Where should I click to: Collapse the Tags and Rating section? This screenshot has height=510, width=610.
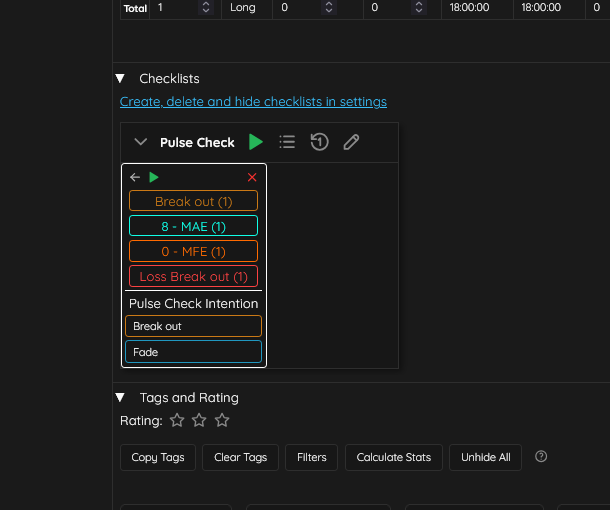(120, 397)
